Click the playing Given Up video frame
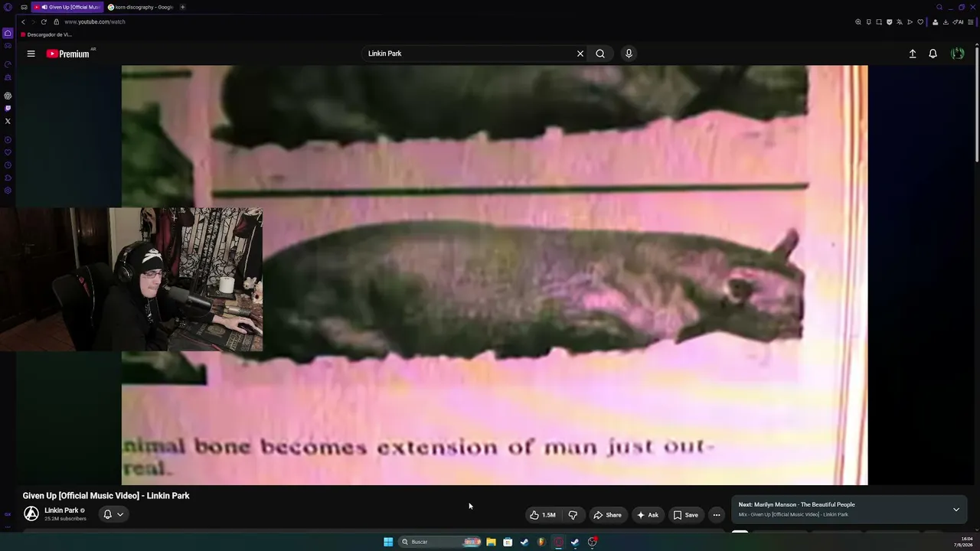The width and height of the screenshot is (980, 551). pyautogui.click(x=495, y=275)
